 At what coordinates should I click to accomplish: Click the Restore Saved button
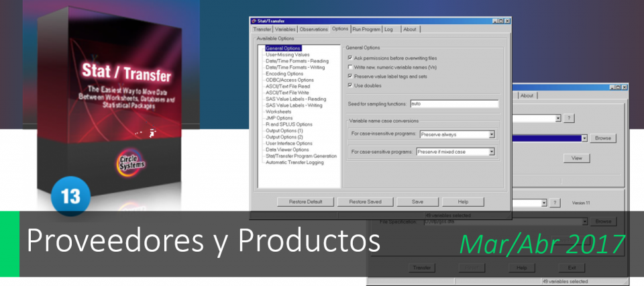tap(365, 202)
